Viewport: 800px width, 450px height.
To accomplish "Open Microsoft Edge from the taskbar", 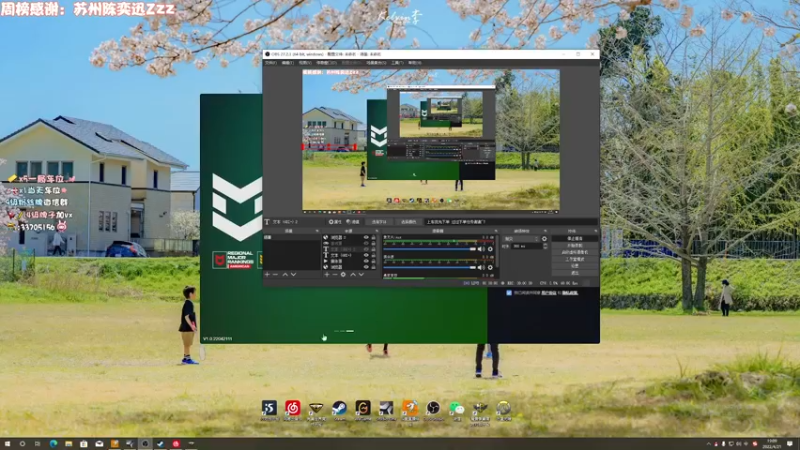I will [53, 444].
